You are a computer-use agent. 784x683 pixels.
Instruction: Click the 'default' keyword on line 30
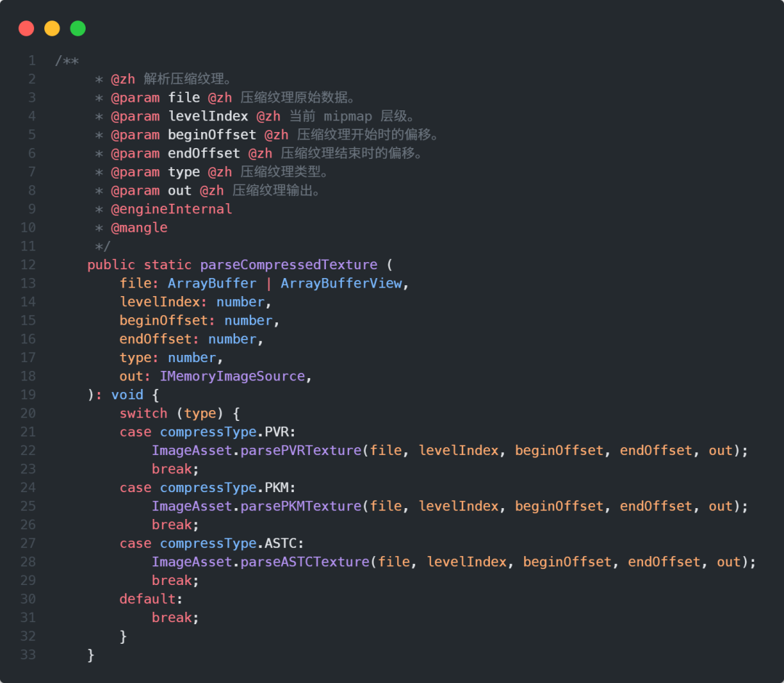click(x=147, y=599)
